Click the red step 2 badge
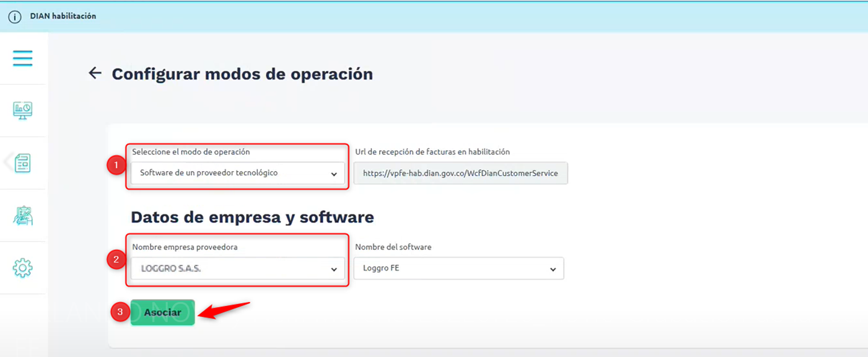Image resolution: width=868 pixels, height=357 pixels. 116,260
